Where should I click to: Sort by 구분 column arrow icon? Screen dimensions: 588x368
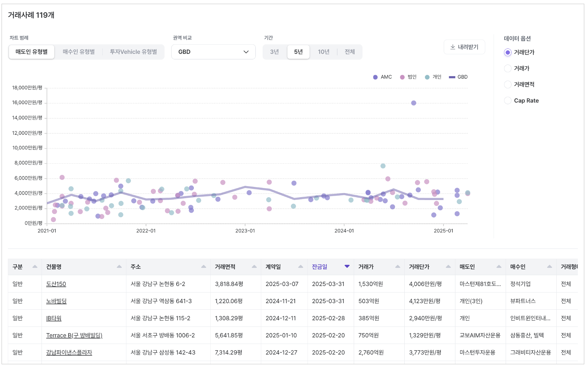point(35,267)
